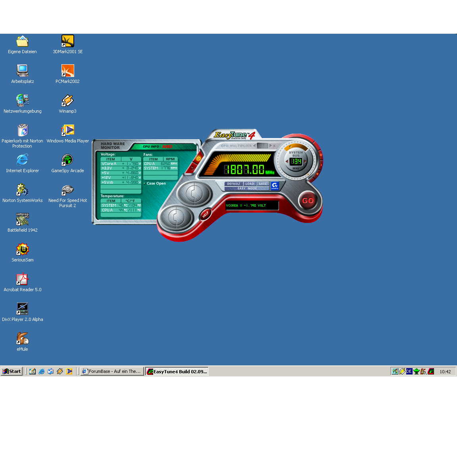Click the small S side button beside the gauge
The width and height of the screenshot is (457, 476).
(x=192, y=168)
